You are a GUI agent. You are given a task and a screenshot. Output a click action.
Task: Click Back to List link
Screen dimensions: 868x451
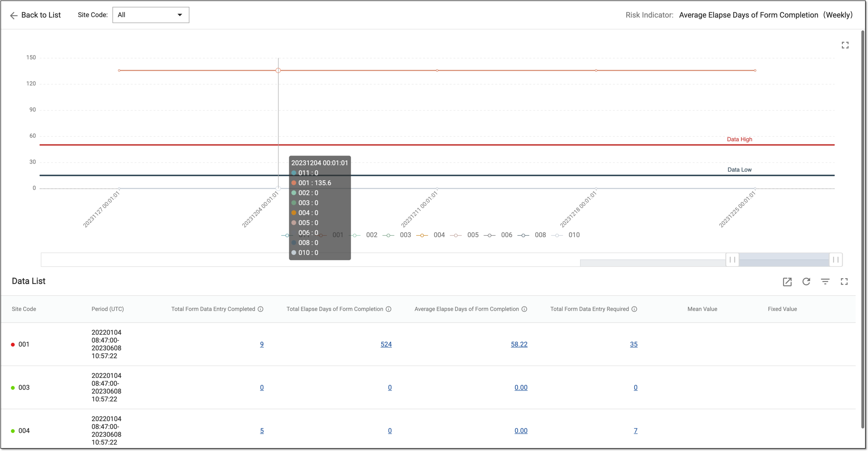pos(41,15)
